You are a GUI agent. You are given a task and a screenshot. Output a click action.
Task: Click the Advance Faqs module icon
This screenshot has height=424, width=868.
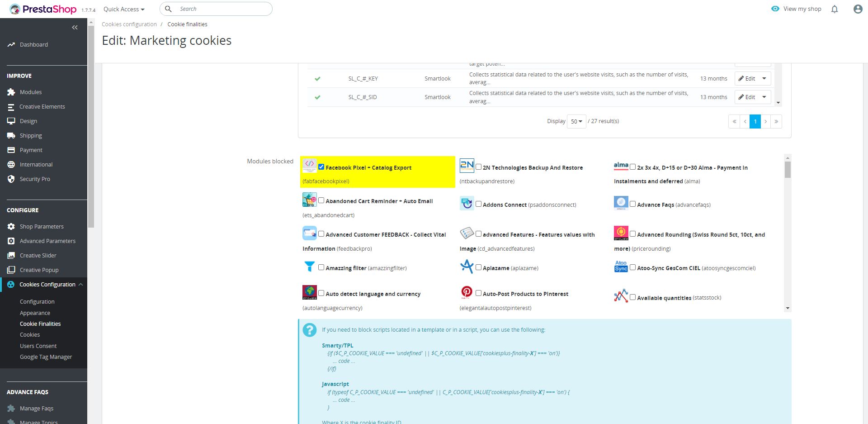pos(621,203)
